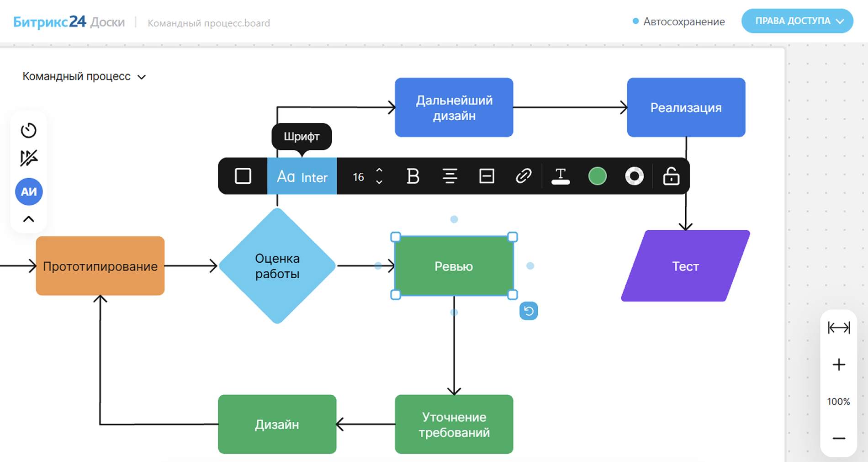This screenshot has height=462, width=868.
Task: Toggle the laser pointer sidebar tool
Action: [x=28, y=158]
